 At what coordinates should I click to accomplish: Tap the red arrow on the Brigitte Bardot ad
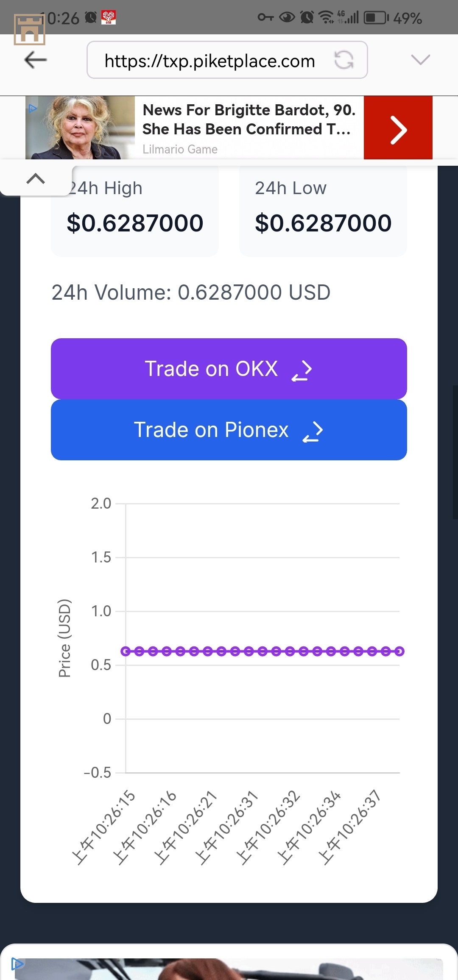[x=398, y=128]
